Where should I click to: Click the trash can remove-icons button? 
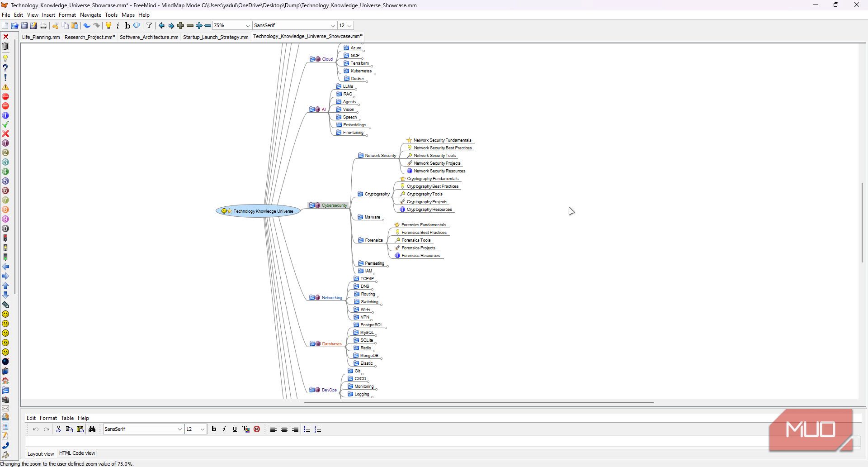[5, 46]
